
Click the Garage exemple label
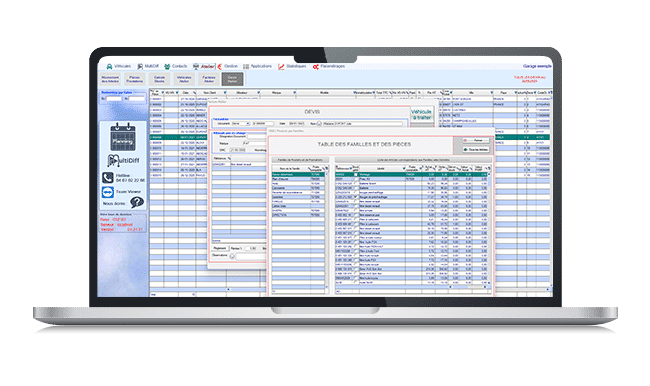coord(537,66)
